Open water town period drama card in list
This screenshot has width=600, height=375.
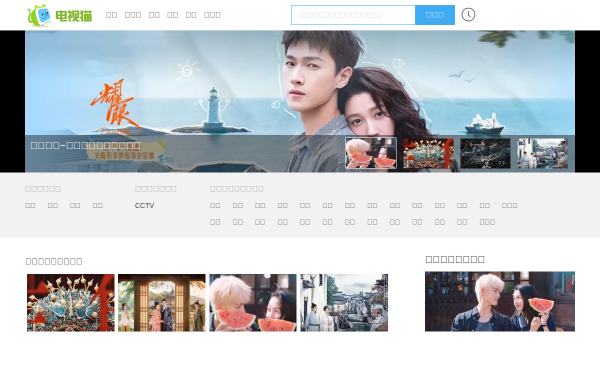[x=344, y=303]
